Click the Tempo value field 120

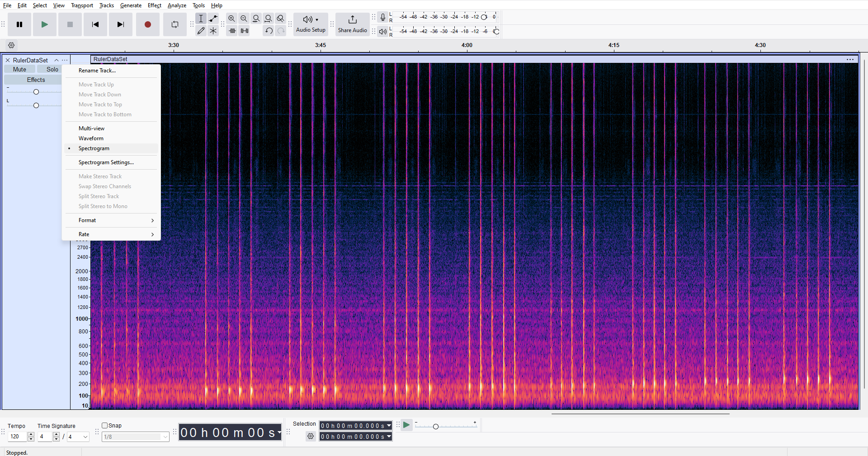[x=17, y=437]
